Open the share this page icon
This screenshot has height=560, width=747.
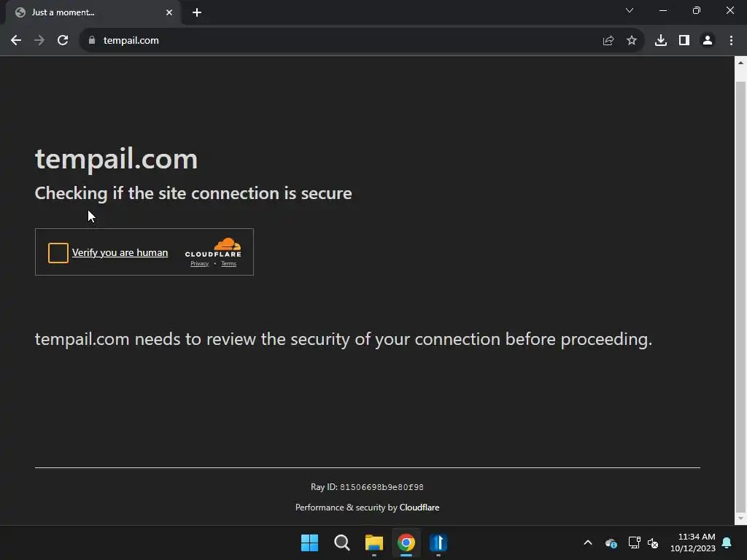coord(608,41)
